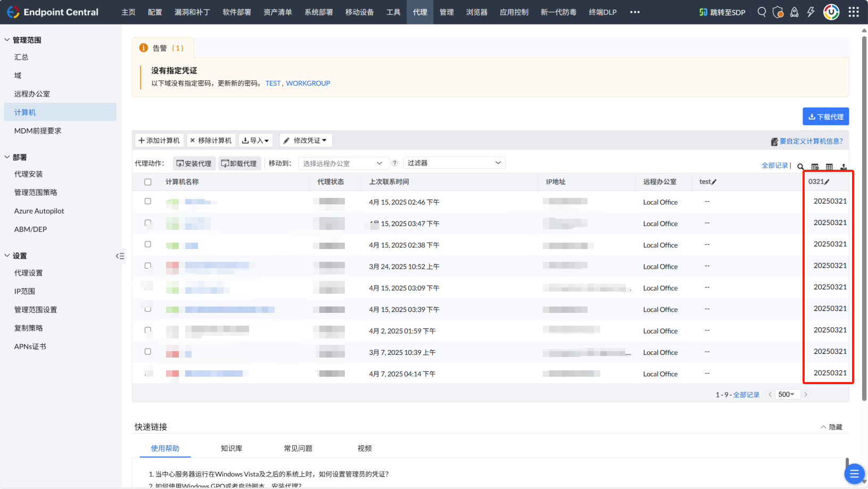
Task: Open the lightning bolt quick actions
Action: click(x=811, y=12)
